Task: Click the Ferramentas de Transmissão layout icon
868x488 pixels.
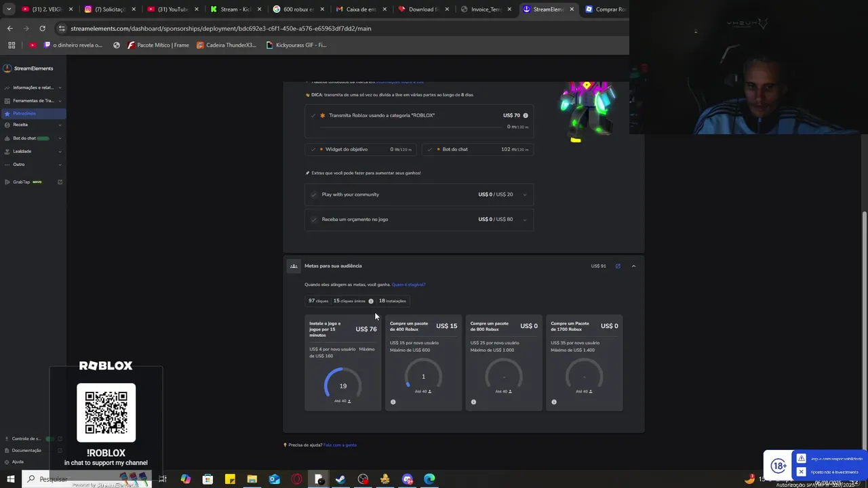Action: tap(7, 100)
